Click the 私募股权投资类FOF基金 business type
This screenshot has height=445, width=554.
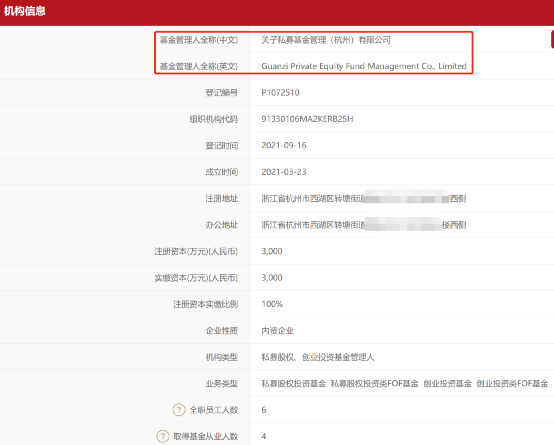click(375, 383)
